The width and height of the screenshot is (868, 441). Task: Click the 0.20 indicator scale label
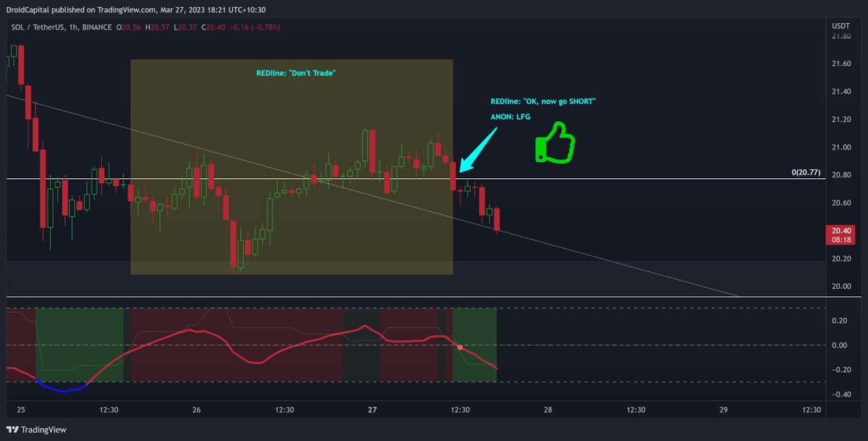coord(839,321)
